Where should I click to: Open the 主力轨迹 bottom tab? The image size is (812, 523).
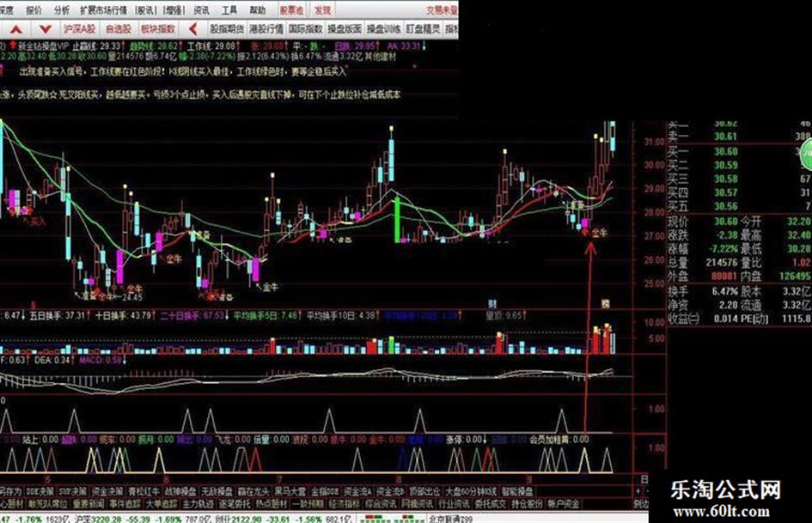tap(198, 503)
